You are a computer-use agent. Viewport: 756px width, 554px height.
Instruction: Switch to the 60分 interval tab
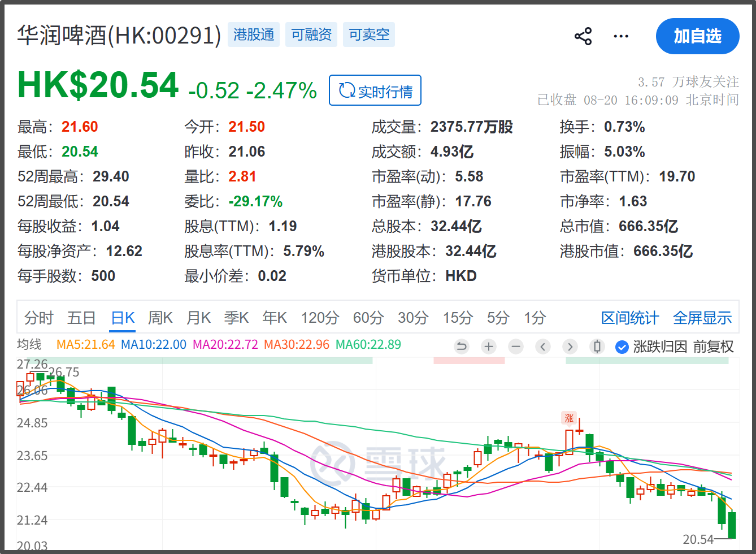point(368,318)
